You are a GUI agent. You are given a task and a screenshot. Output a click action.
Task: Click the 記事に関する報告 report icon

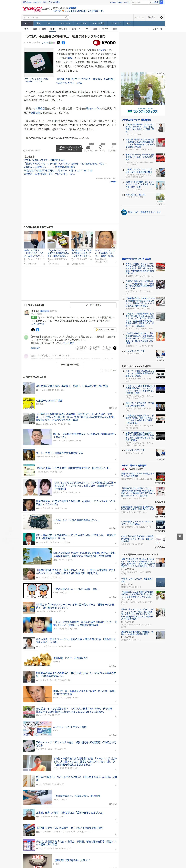point(32,150)
